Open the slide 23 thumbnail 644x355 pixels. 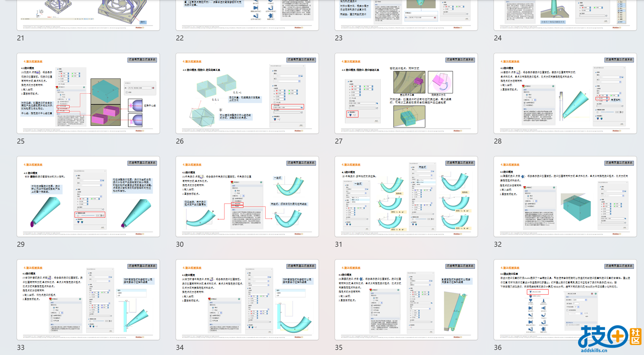pos(406,15)
